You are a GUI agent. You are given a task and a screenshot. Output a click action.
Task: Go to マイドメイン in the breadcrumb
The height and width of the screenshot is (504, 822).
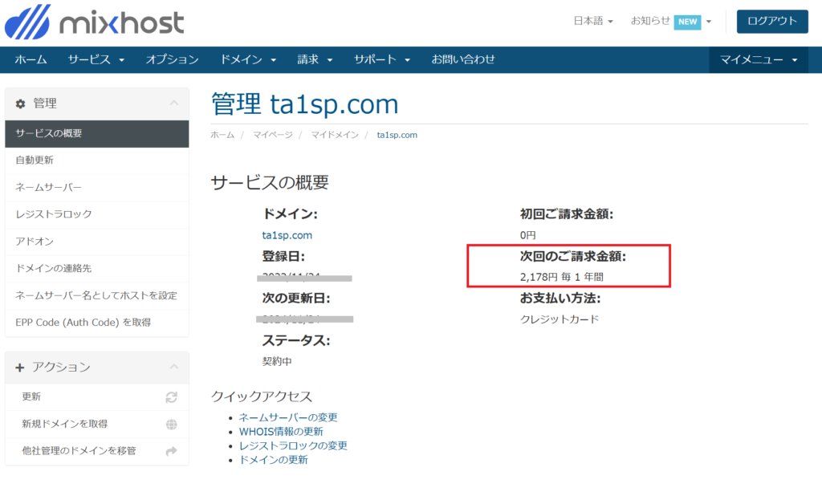(335, 135)
